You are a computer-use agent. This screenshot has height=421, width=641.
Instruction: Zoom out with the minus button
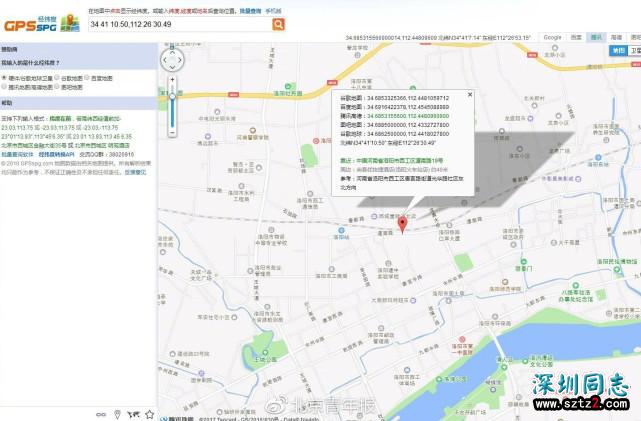click(173, 133)
